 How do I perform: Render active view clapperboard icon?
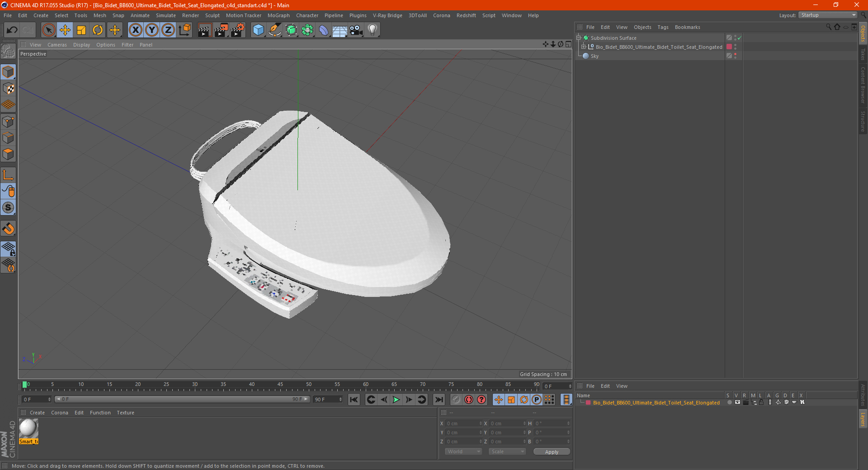point(204,30)
